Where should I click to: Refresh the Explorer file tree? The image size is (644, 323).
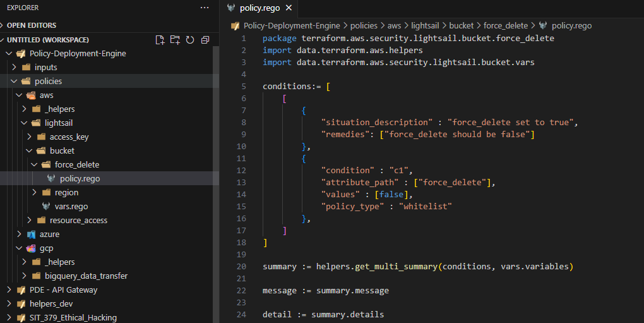pyautogui.click(x=190, y=40)
